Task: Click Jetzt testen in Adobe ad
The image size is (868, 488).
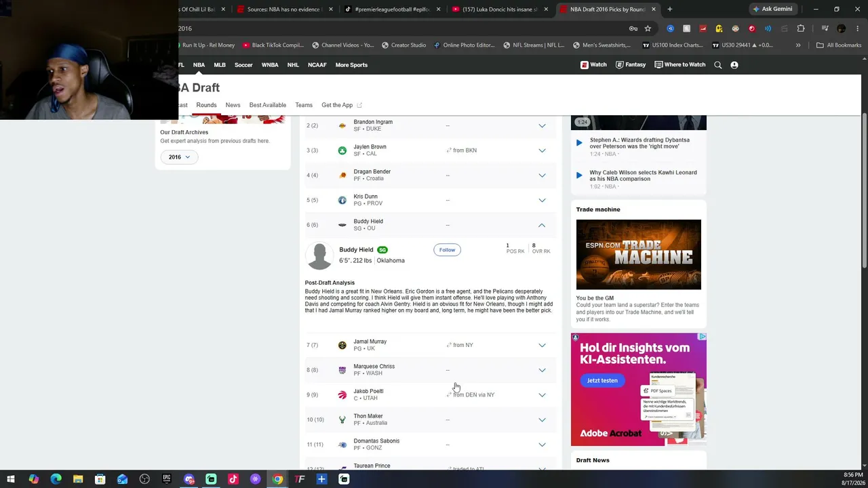Action: [602, 381]
